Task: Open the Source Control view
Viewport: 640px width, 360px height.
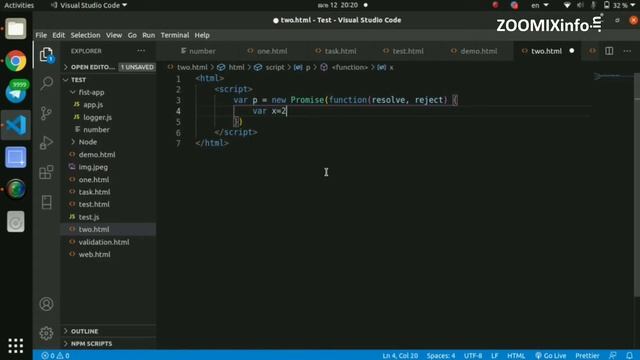Action: click(x=47, y=113)
